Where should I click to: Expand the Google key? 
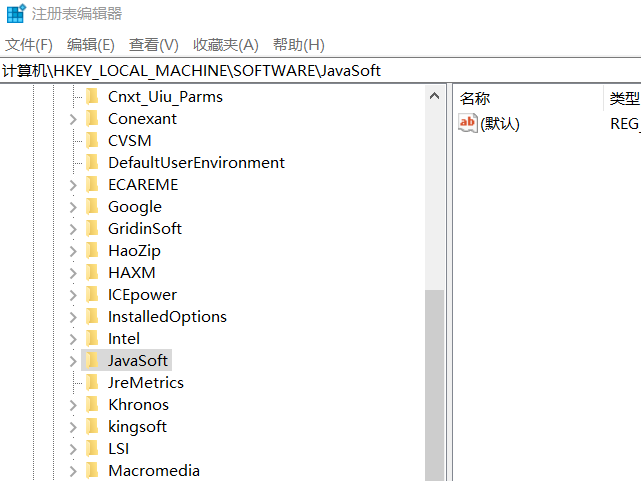click(73, 207)
